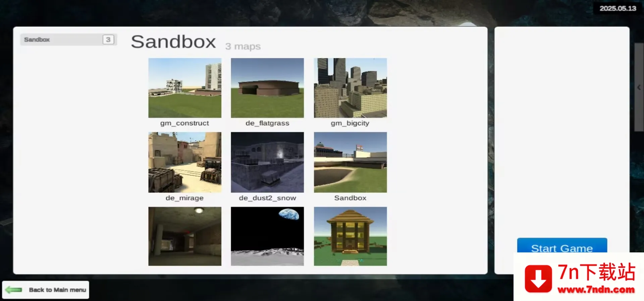This screenshot has height=301, width=644.
Task: Click the gm_construct map name label
Action: [x=184, y=123]
